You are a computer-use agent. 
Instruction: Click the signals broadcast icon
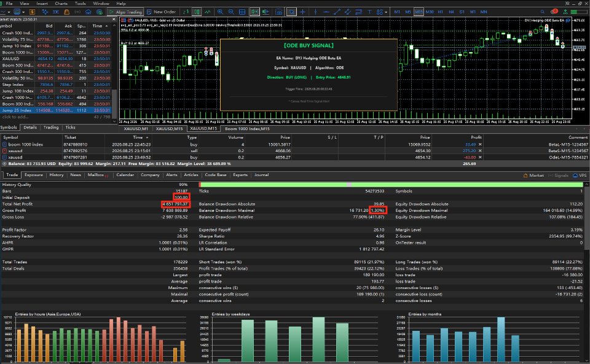tap(77, 12)
